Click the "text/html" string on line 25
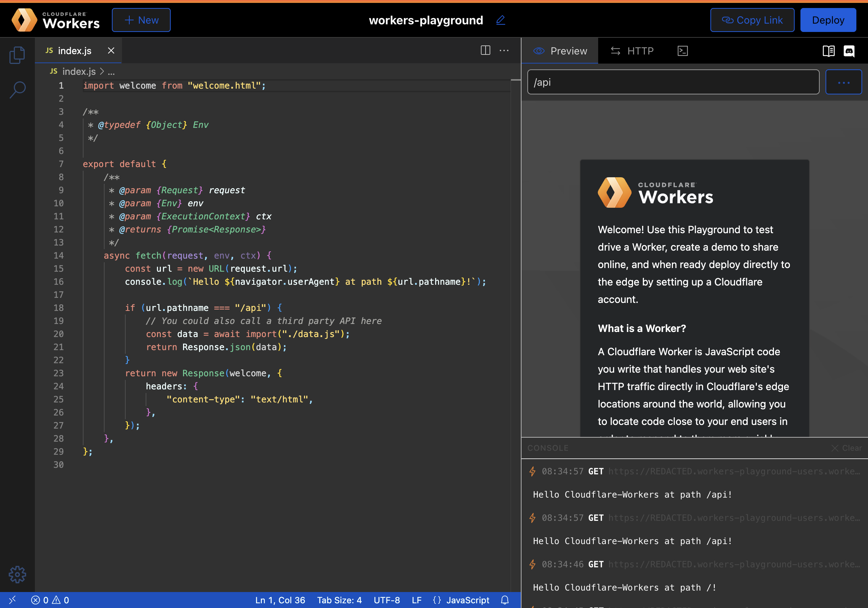Viewport: 868px width, 608px height. pos(279,400)
